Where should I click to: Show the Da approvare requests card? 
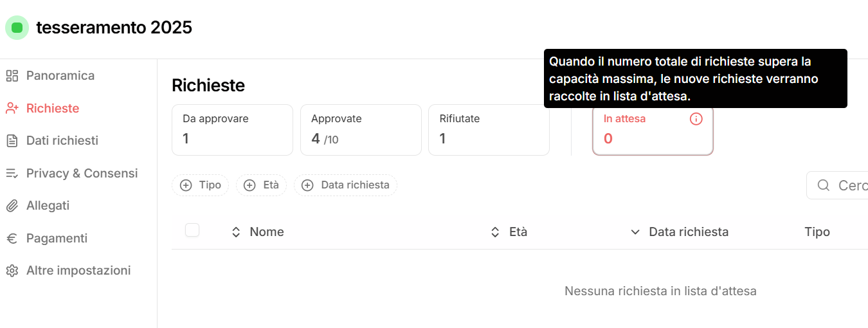232,130
